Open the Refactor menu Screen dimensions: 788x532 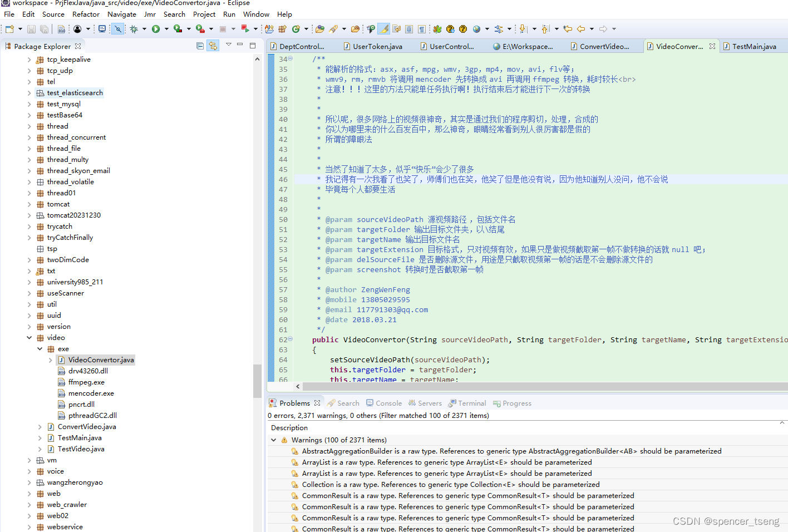tap(86, 14)
